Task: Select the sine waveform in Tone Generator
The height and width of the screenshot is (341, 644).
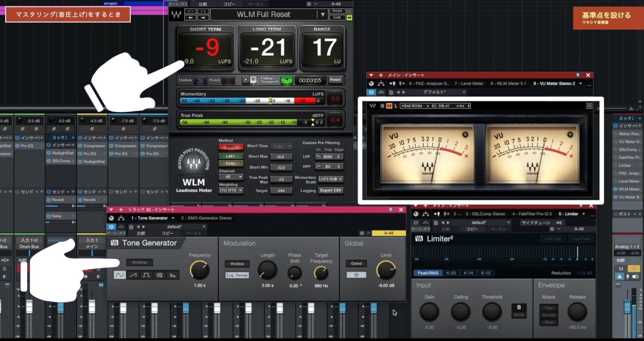Action: pos(120,275)
